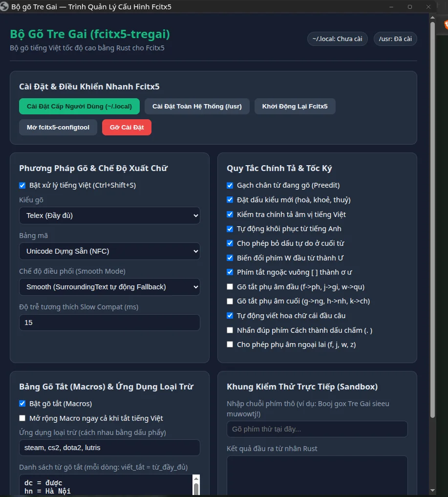Click the app globe icon in title bar

(x=4, y=6)
